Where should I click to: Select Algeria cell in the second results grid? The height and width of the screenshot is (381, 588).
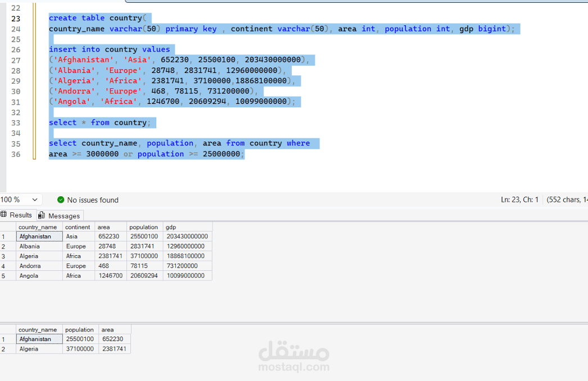click(39, 349)
